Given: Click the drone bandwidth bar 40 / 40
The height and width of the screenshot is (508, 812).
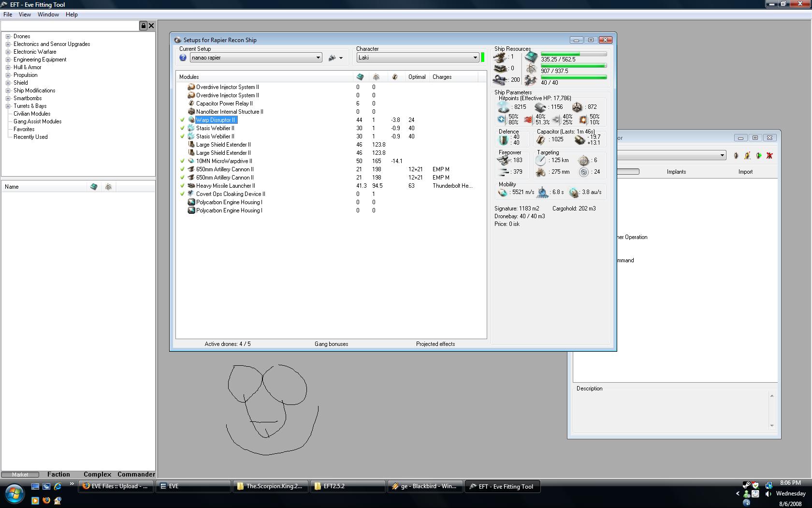Looking at the screenshot, I should pos(574,77).
